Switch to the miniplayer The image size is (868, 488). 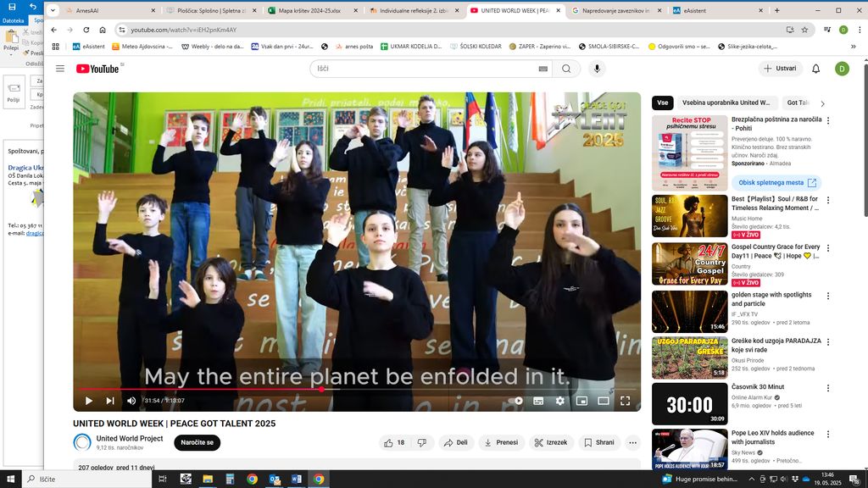581,401
